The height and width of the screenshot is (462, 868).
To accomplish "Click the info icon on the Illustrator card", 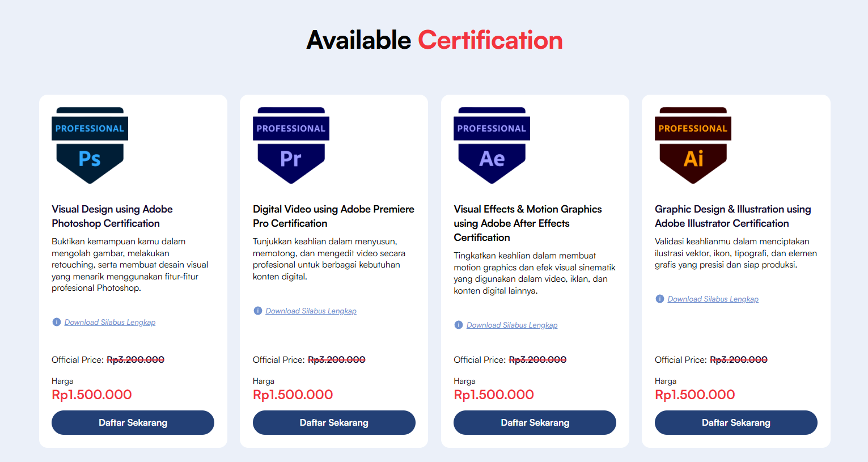I will (x=659, y=299).
